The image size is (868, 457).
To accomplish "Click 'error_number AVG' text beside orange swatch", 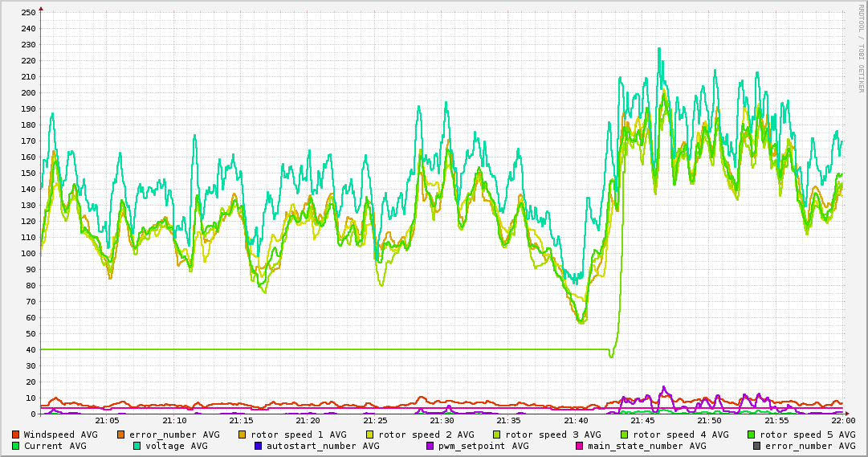I will coord(174,435).
